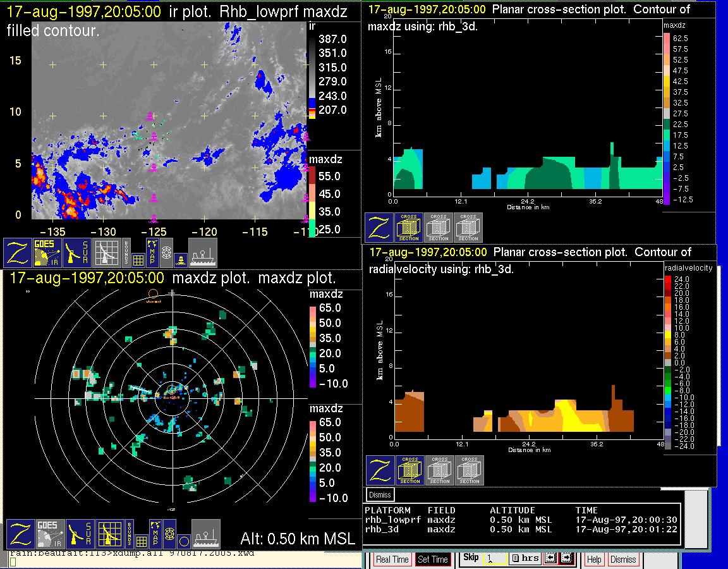
Task: Enable Real Time mode
Action: [392, 560]
